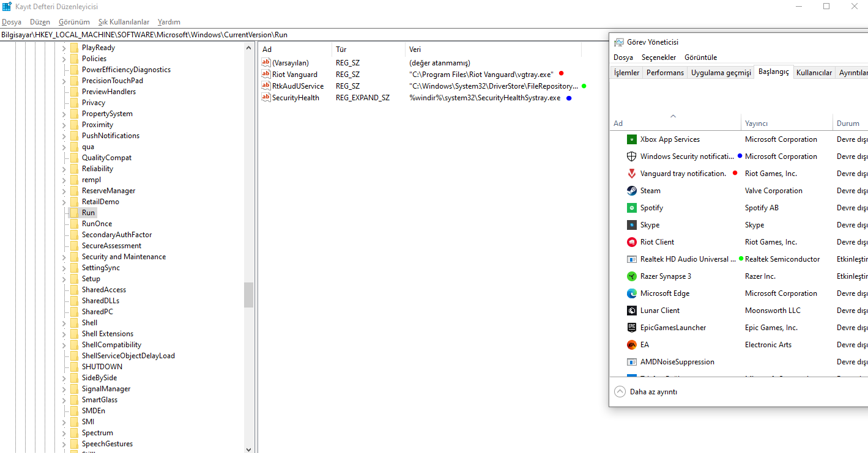Viewport: 868px width, 453px height.
Task: Click the Microsoft Edge startup icon
Action: [632, 293]
